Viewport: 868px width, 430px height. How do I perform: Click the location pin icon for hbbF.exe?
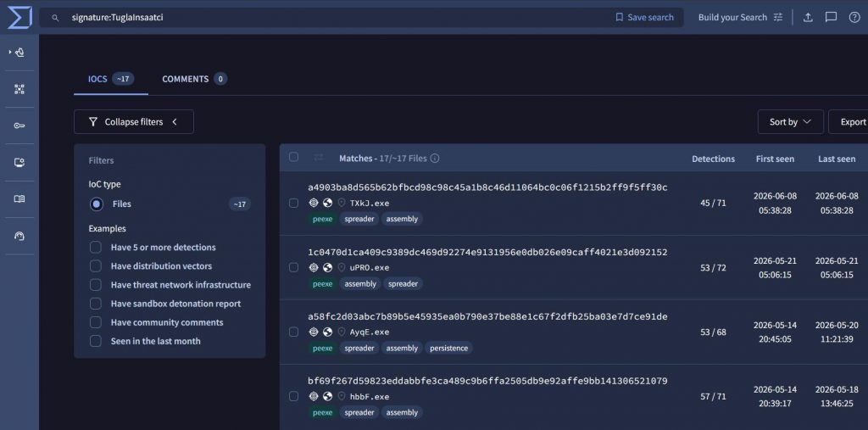pos(342,396)
